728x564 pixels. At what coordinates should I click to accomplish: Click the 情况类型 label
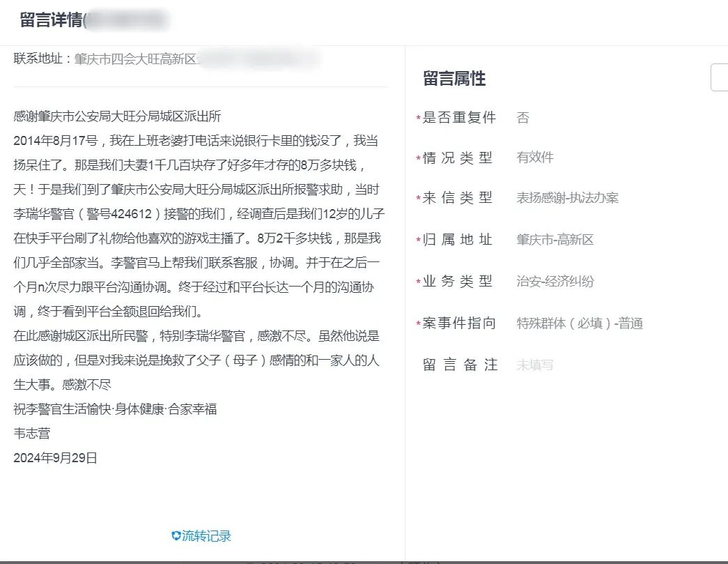click(x=457, y=158)
